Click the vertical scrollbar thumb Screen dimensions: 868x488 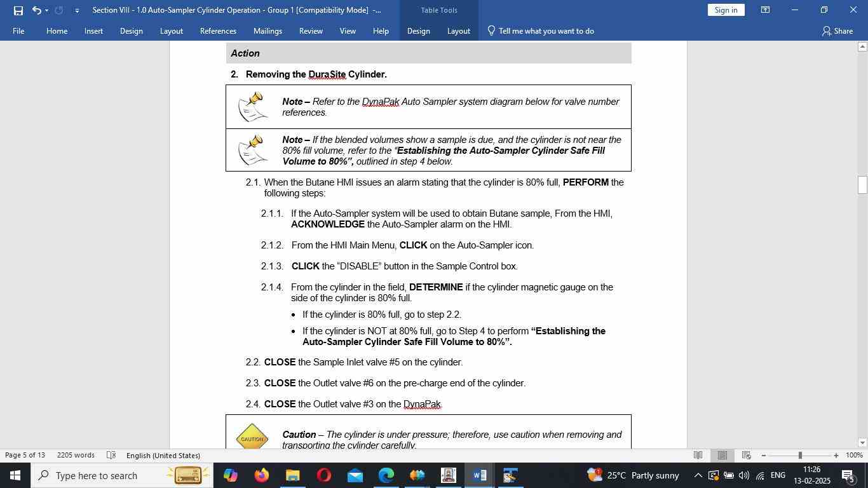[x=862, y=185]
